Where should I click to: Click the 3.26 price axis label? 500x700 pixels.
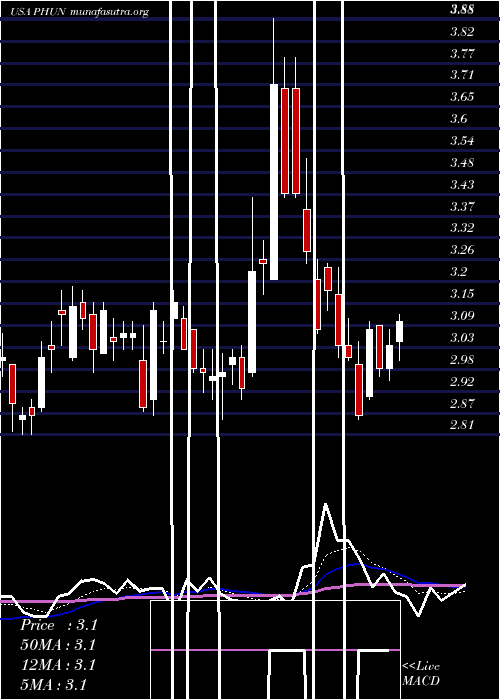[462, 250]
